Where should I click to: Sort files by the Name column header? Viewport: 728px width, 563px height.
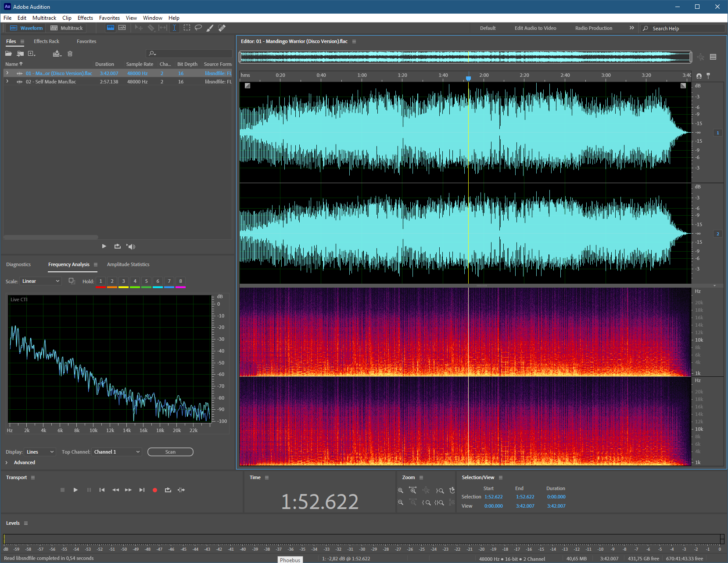click(x=14, y=64)
